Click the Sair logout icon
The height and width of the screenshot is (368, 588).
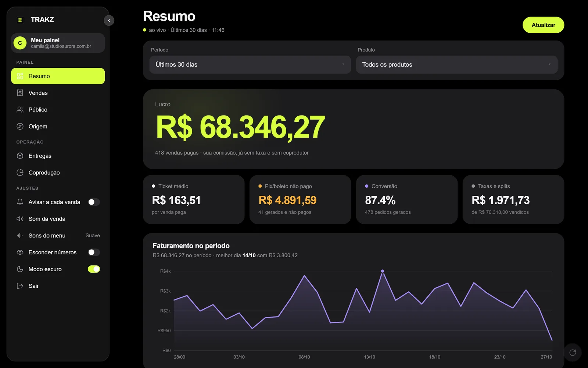pyautogui.click(x=20, y=286)
